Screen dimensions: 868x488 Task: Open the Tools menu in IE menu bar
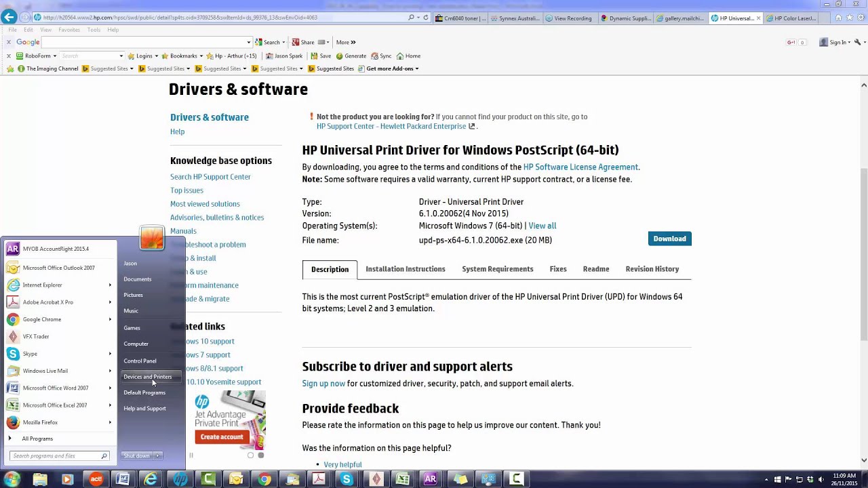pos(94,30)
